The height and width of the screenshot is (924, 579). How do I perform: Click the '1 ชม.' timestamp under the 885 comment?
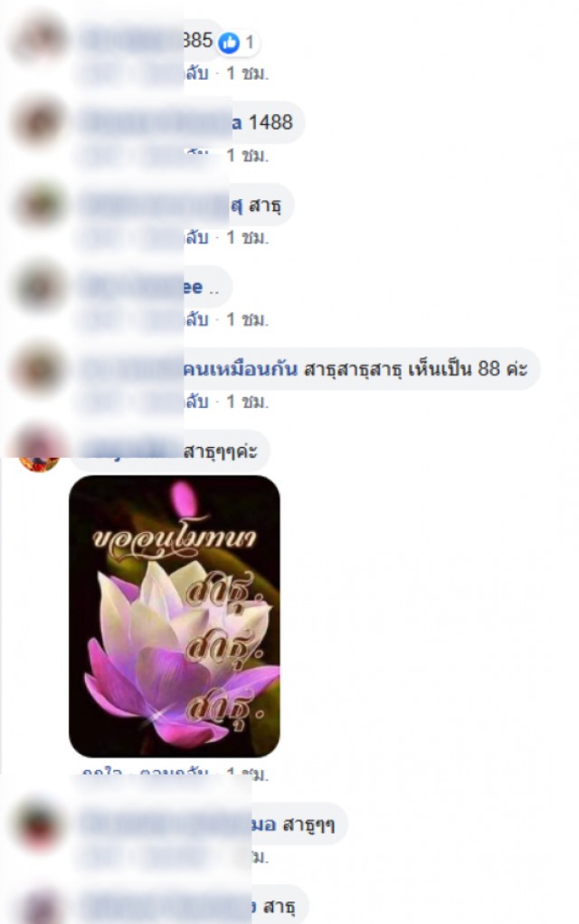point(247,73)
